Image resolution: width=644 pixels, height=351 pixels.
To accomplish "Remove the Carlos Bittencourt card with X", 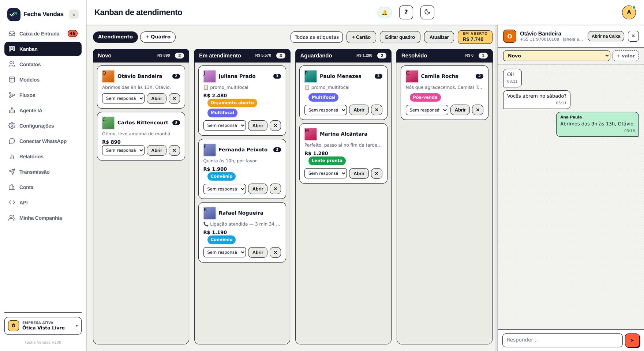I will pyautogui.click(x=174, y=151).
